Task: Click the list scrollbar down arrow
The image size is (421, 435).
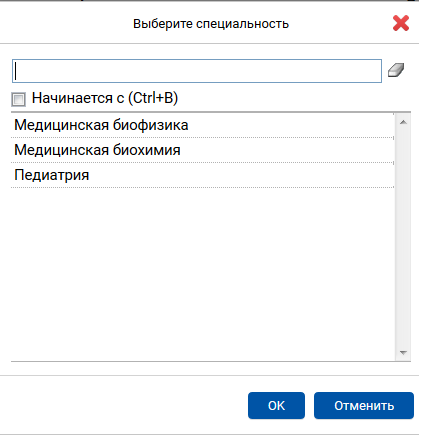Action: pos(403,353)
